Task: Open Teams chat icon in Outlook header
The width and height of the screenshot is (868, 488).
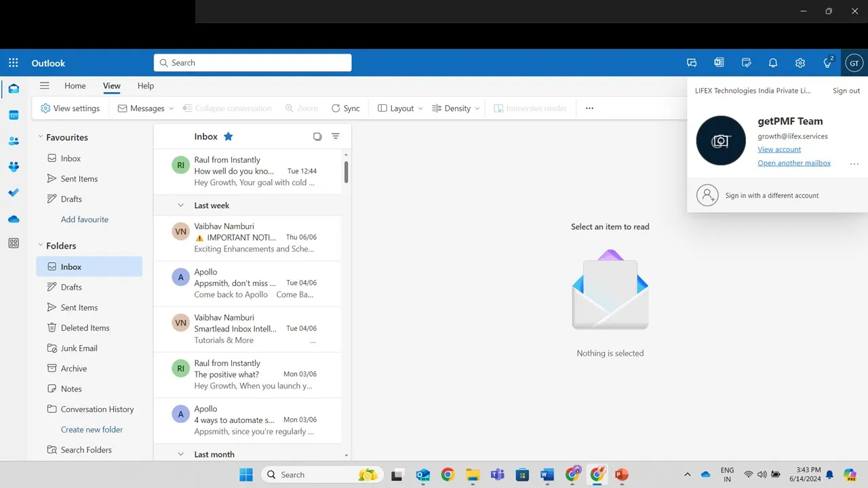Action: [692, 63]
